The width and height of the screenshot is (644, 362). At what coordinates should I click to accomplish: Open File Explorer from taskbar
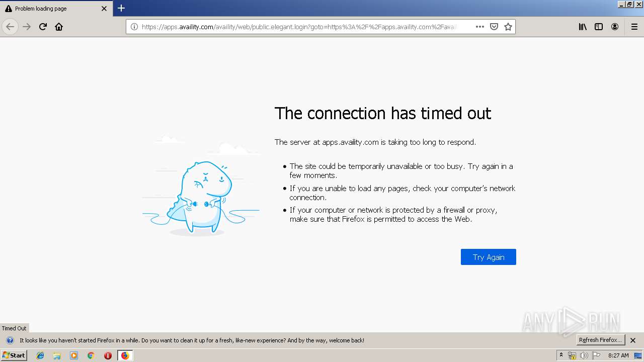click(57, 355)
